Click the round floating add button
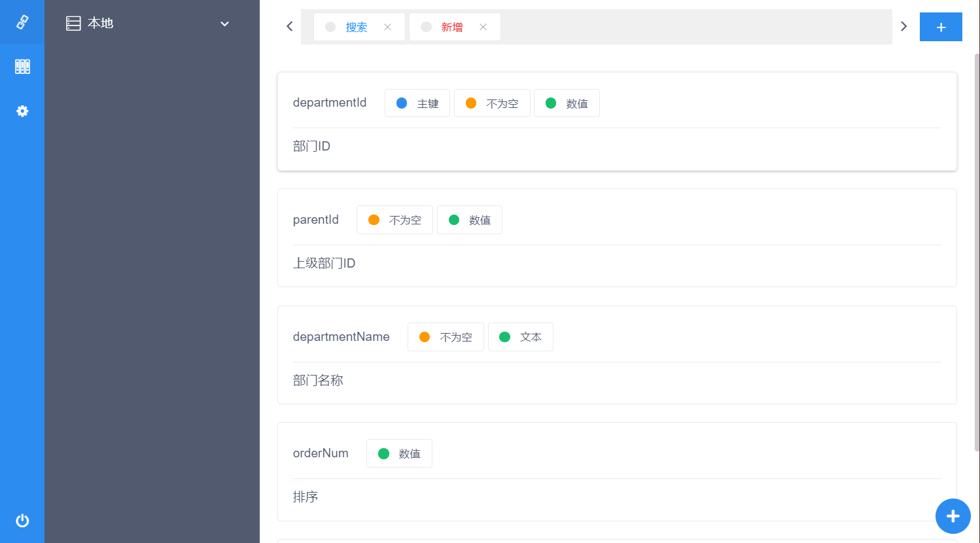980x543 pixels. pos(953,516)
